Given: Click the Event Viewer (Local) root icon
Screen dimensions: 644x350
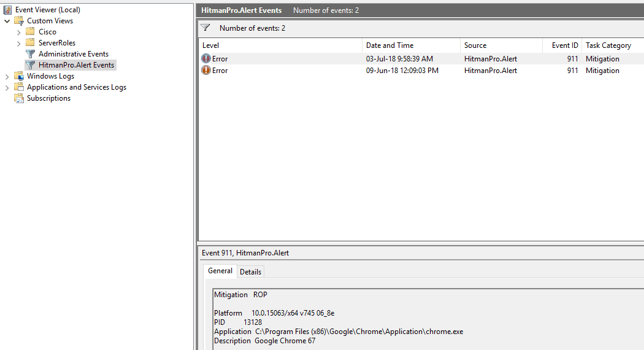Looking at the screenshot, I should tap(7, 9).
